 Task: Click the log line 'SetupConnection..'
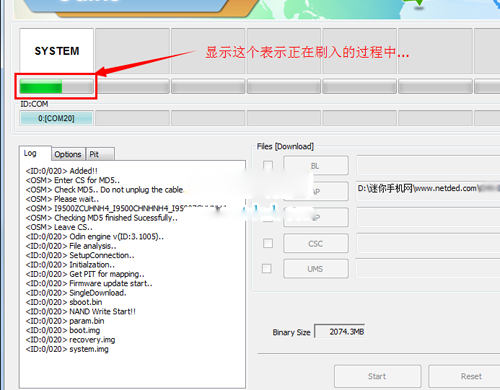click(80, 255)
